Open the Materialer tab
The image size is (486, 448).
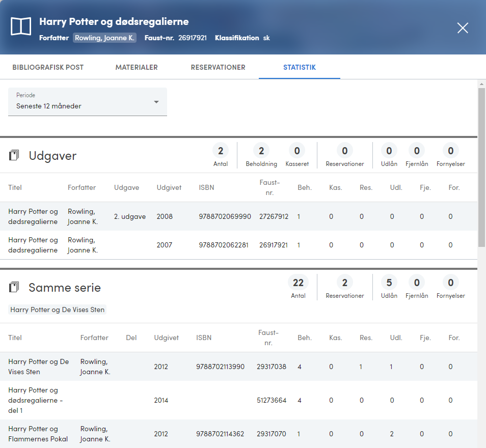(x=137, y=67)
